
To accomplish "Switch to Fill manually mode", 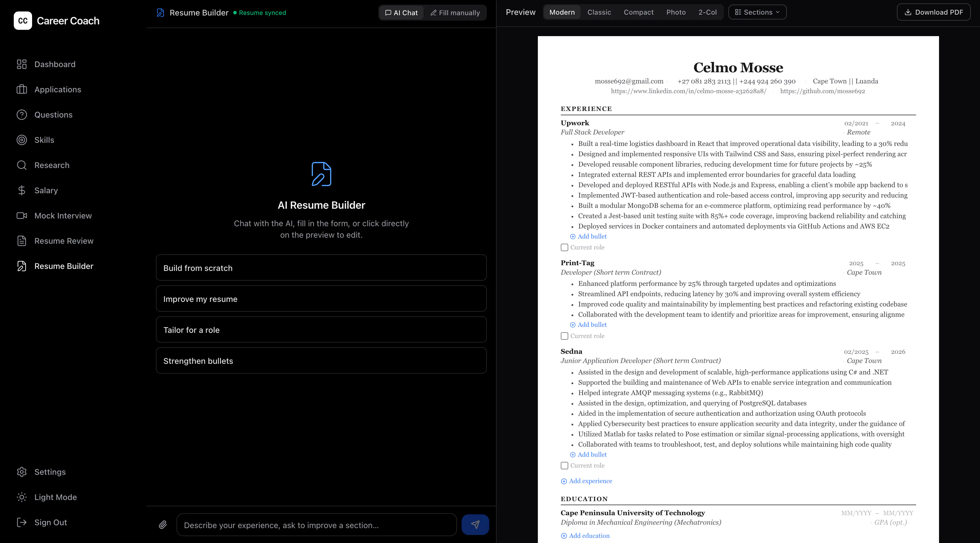I will [455, 13].
